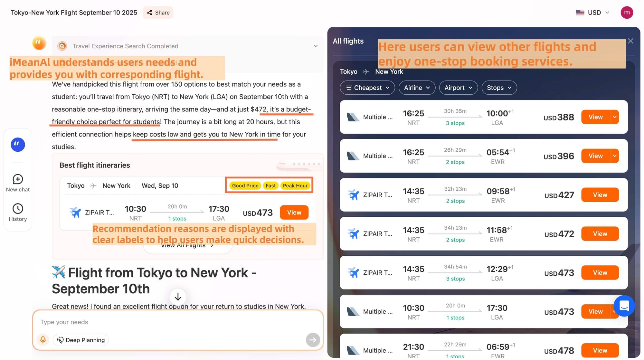The width and height of the screenshot is (644, 360).
Task: View the USD 388 flight details
Action: (595, 117)
